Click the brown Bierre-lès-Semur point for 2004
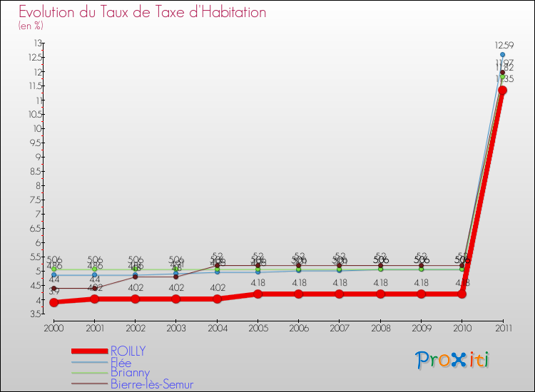Image resolution: width=535 pixels, height=392 pixels. point(217,265)
